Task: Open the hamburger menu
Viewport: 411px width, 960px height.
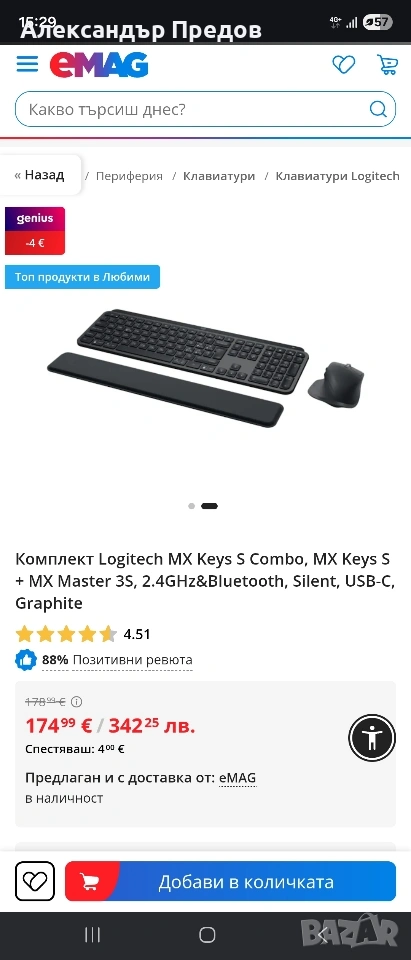Action: (27, 64)
